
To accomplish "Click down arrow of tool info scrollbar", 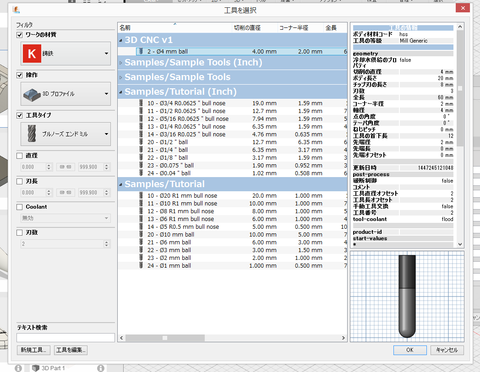I will 460,244.
